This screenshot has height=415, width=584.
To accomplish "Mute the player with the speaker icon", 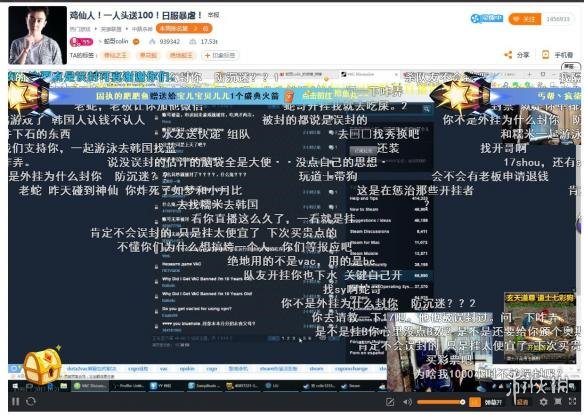I will click(x=407, y=402).
